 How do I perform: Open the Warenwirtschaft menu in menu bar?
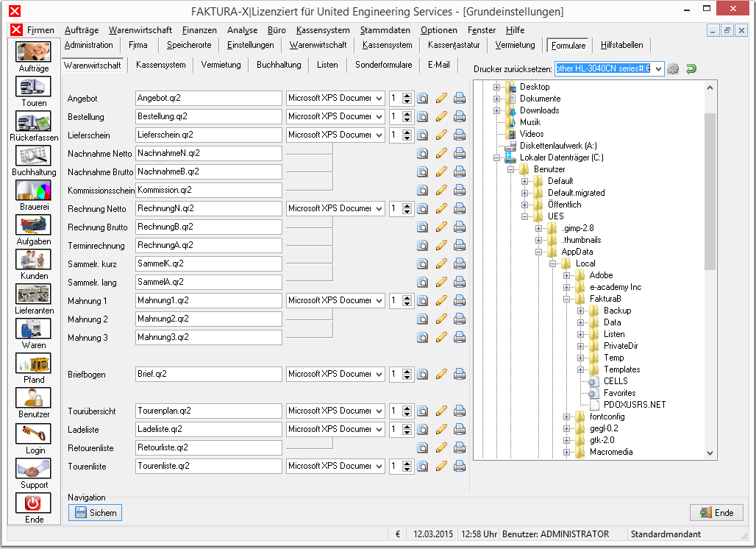pos(140,30)
